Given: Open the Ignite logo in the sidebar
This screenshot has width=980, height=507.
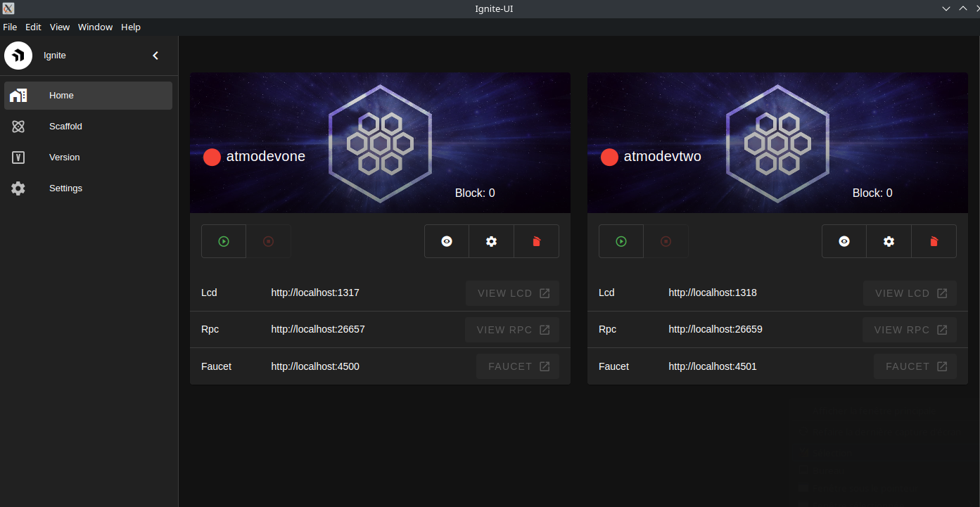Looking at the screenshot, I should (x=18, y=55).
